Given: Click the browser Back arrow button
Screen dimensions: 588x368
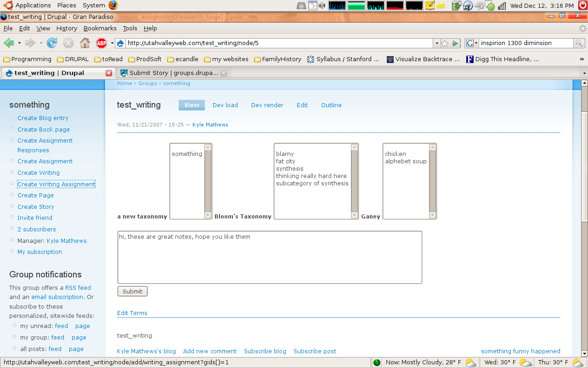Looking at the screenshot, I should (x=9, y=43).
